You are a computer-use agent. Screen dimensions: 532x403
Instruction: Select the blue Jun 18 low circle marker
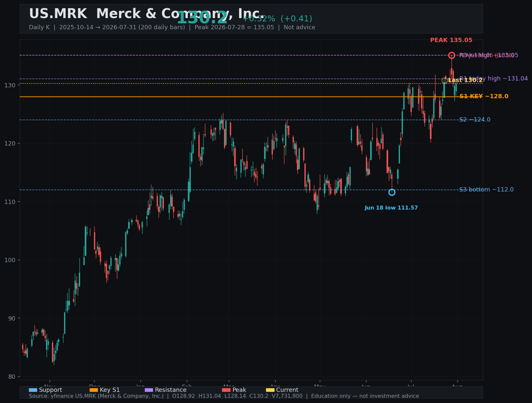click(x=392, y=192)
